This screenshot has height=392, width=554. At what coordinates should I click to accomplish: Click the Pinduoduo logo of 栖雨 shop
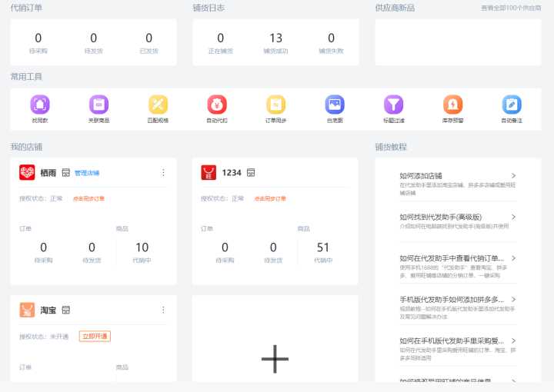pos(27,172)
